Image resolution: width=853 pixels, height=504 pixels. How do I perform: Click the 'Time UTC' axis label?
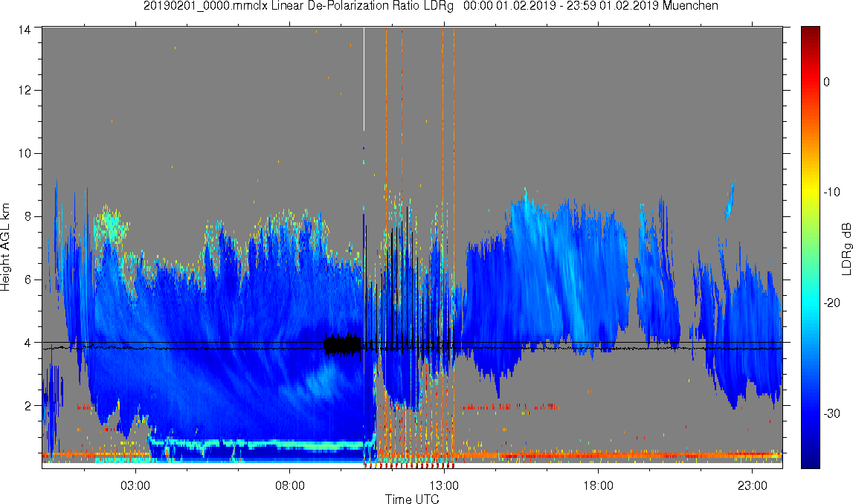[x=412, y=499]
